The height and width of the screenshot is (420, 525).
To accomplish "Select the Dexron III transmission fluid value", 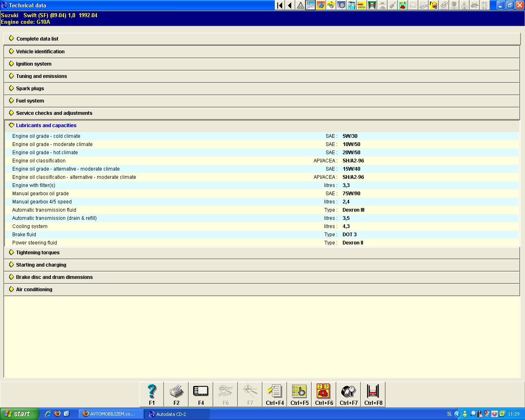I will [354, 210].
